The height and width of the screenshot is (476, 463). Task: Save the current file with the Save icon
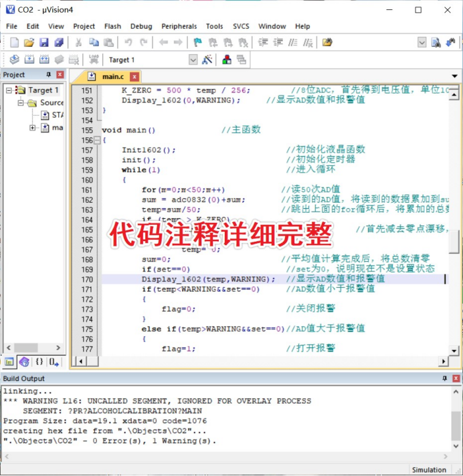pos(44,42)
